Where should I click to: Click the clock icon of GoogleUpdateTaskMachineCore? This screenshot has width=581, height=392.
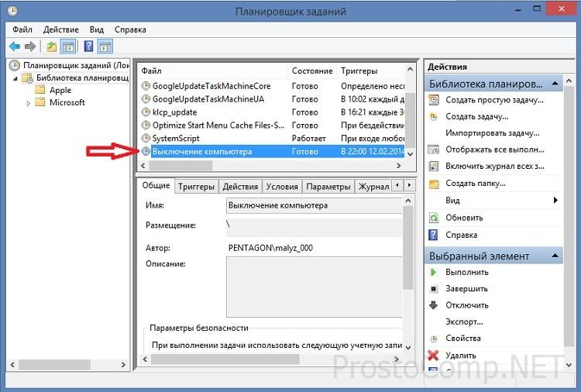tap(146, 85)
